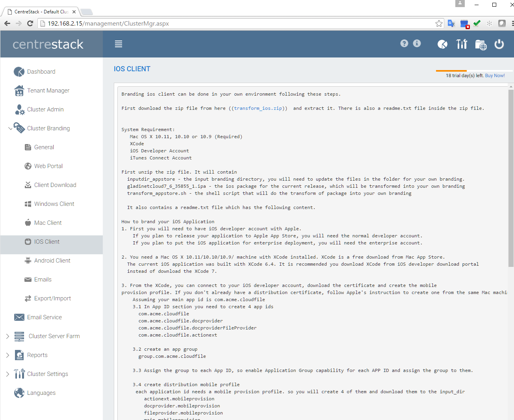514x420 pixels.
Task: Select Android Client menu item
Action: 52,261
